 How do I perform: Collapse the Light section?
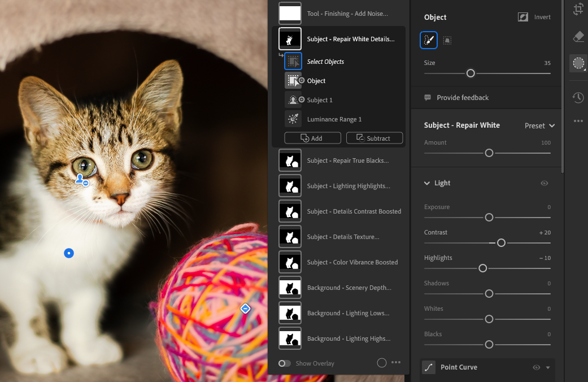click(428, 183)
